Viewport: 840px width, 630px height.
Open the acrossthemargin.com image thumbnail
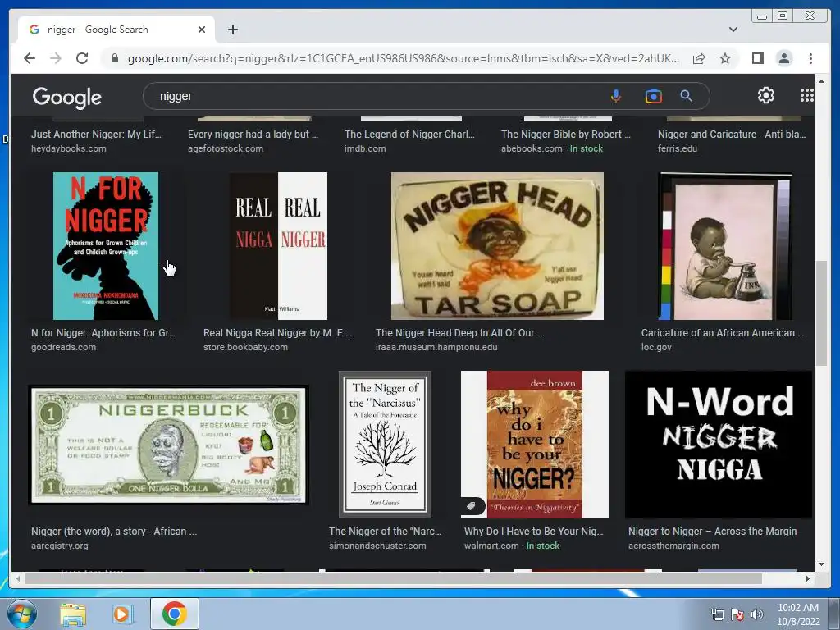point(719,444)
